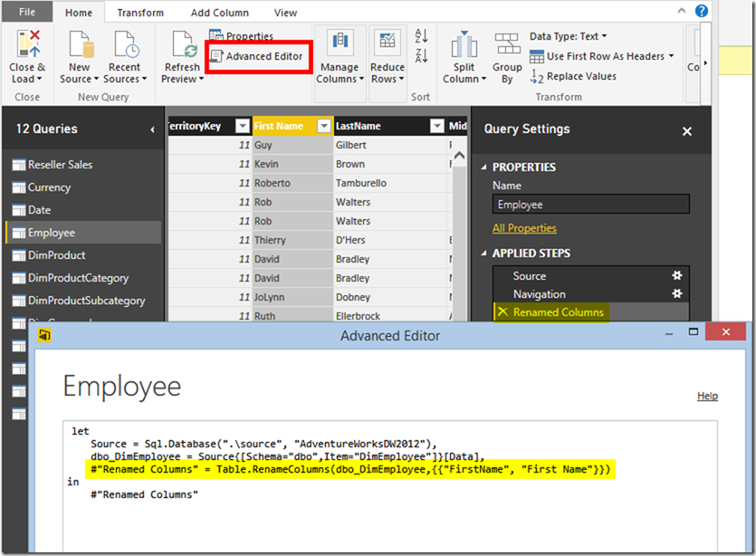Click Table.RenameColumns line in the editor

click(350, 469)
